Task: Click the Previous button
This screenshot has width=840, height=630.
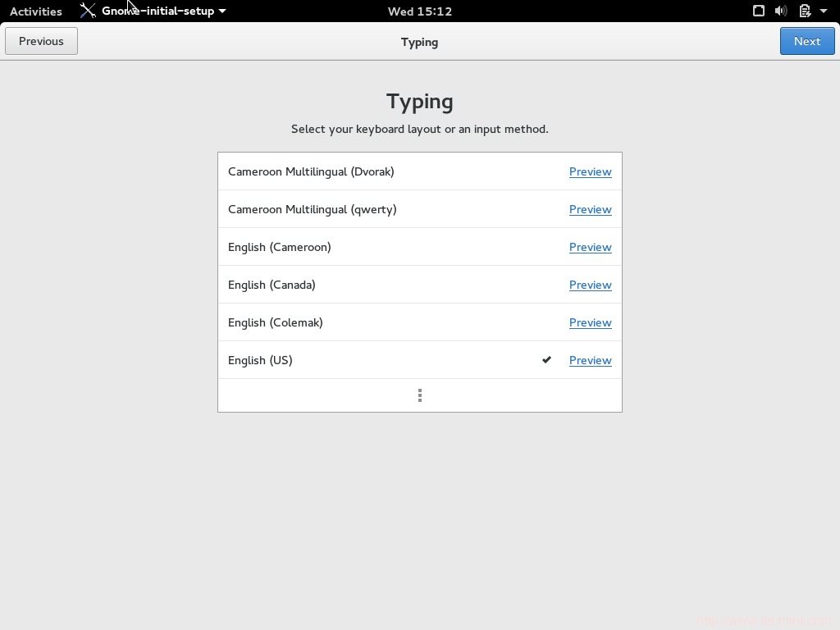Action: pos(41,41)
